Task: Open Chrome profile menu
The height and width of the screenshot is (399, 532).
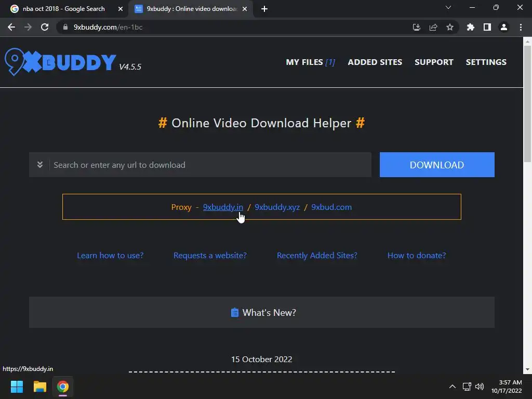Action: click(503, 27)
